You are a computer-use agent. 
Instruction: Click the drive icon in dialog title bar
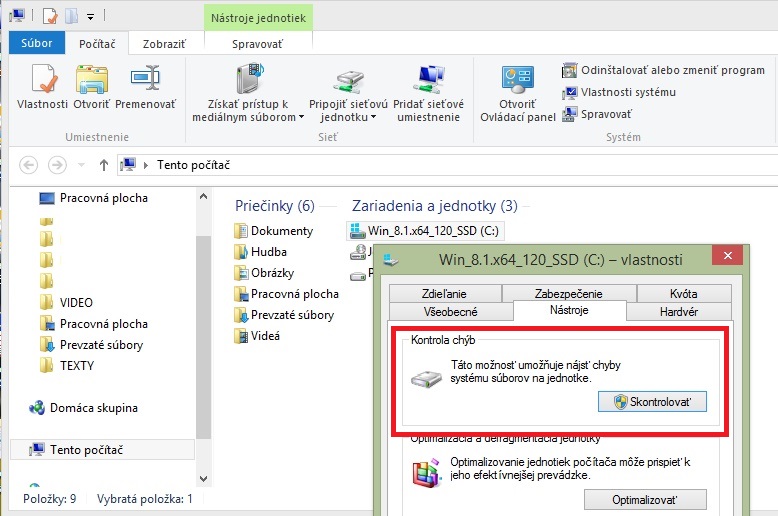[x=391, y=260]
